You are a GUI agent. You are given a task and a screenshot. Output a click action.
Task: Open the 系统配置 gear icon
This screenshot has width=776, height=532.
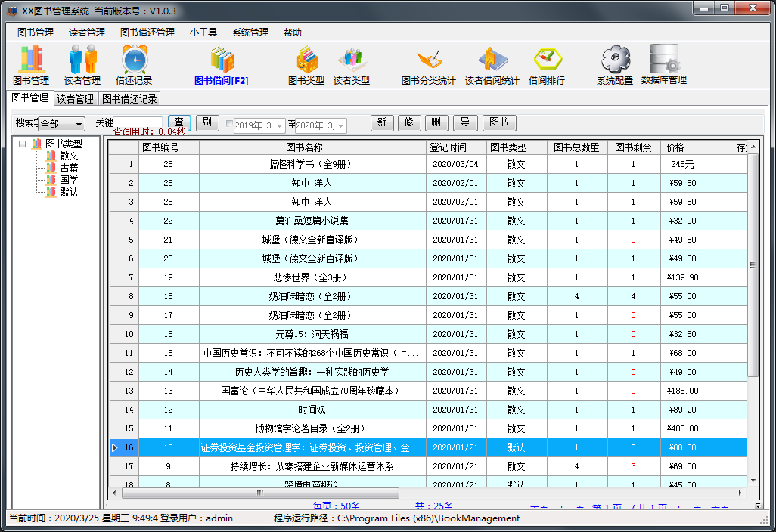click(x=615, y=65)
